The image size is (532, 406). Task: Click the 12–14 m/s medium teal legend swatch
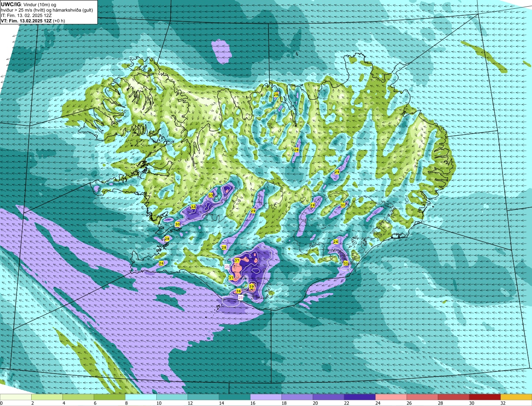click(204, 397)
